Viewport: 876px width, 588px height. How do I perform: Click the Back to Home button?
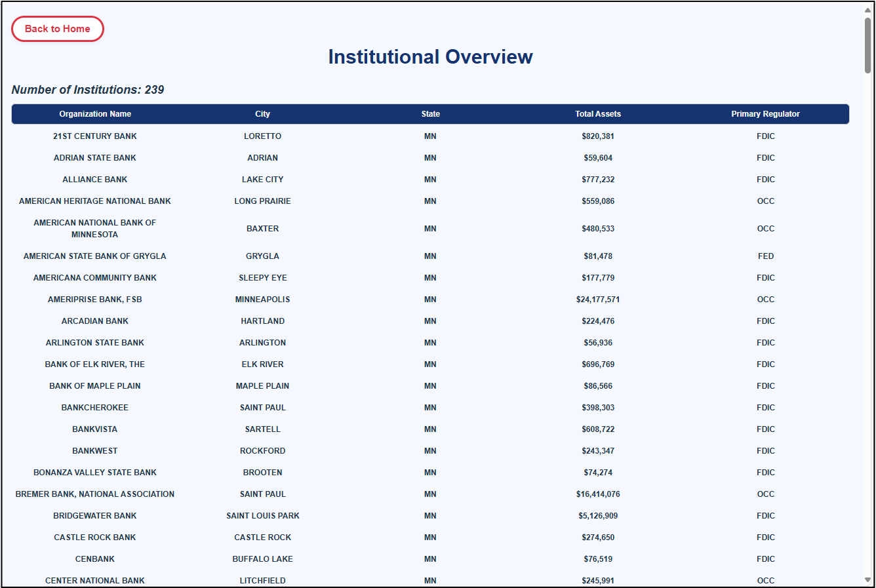(58, 29)
